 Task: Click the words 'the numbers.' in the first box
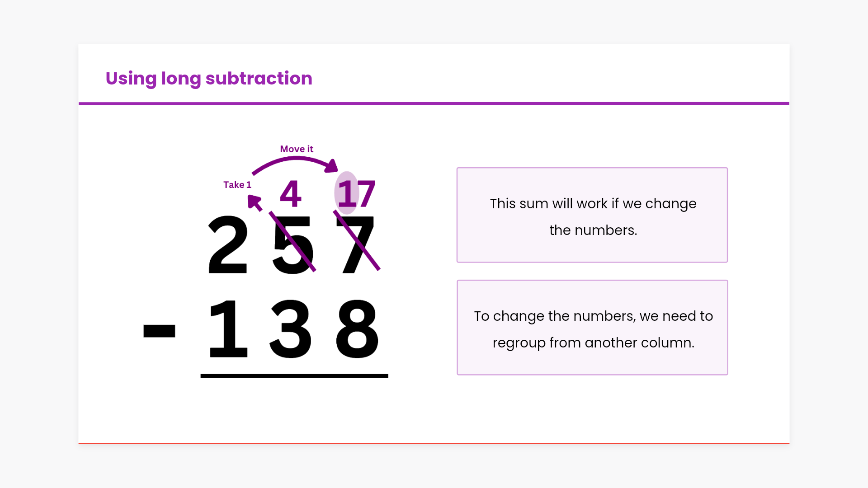(x=593, y=230)
